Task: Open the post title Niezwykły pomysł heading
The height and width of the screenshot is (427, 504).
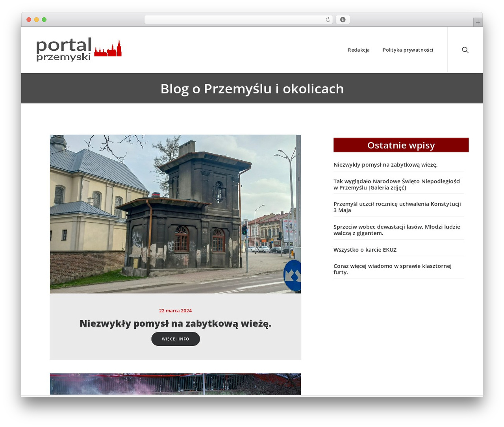Action: [x=176, y=323]
